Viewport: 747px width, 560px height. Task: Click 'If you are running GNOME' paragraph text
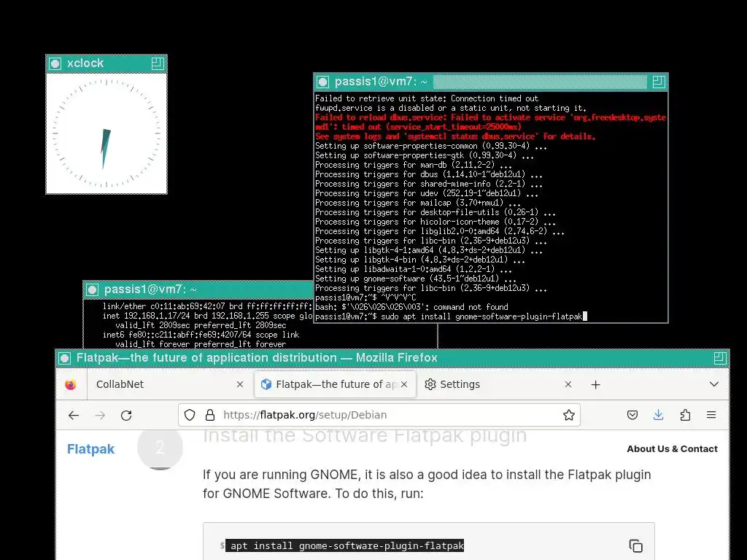[x=427, y=484]
